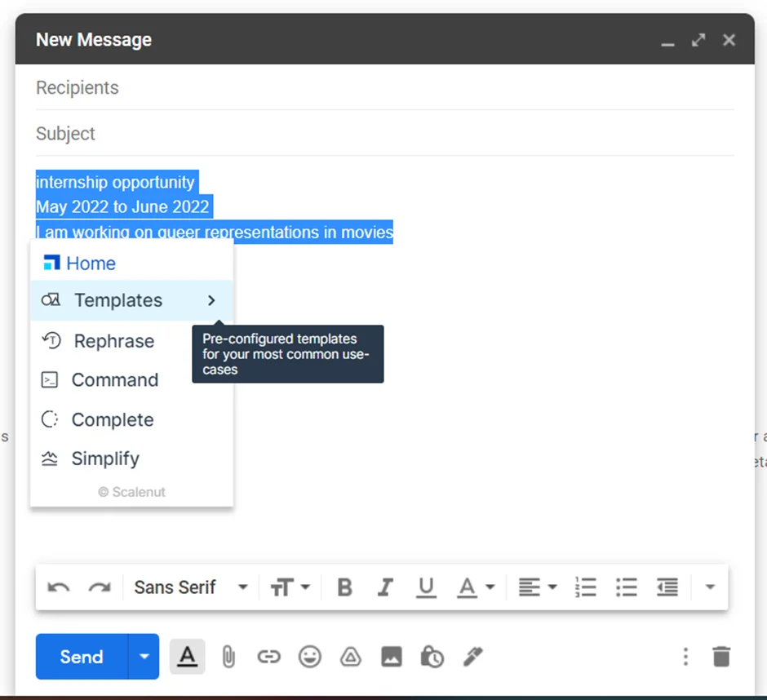Screen dimensions: 767x700
Task: Click the Send button
Action: coord(81,657)
